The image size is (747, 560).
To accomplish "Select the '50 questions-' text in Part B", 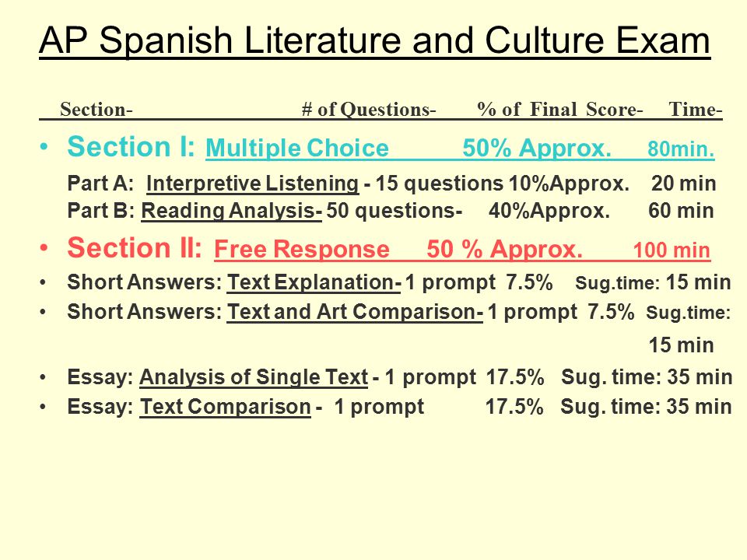I will click(394, 211).
